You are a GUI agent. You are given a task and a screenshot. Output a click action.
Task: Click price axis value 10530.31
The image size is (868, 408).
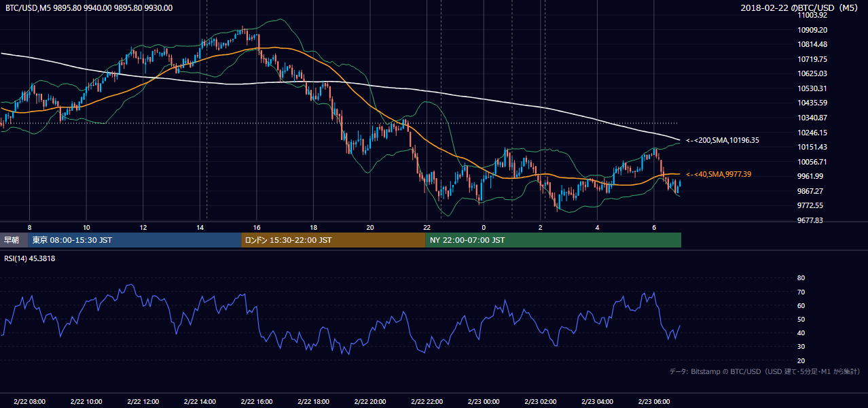tap(813, 88)
